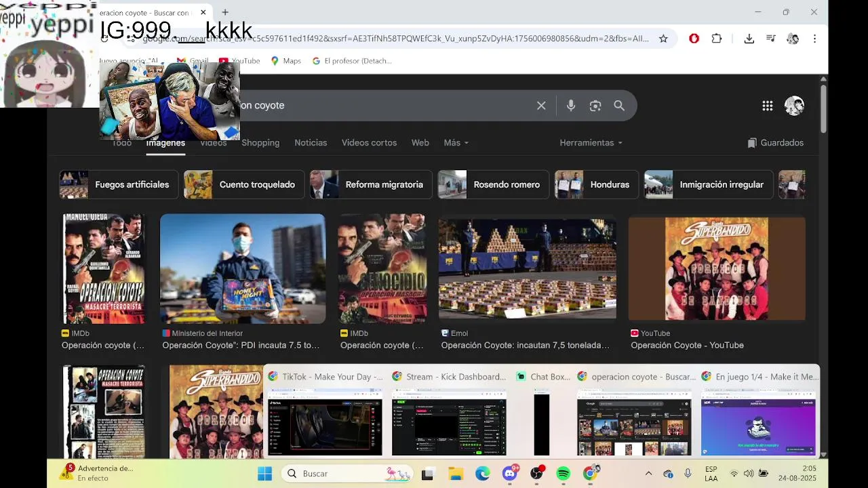
Task: Switch to the Videos tab
Action: coord(213,143)
